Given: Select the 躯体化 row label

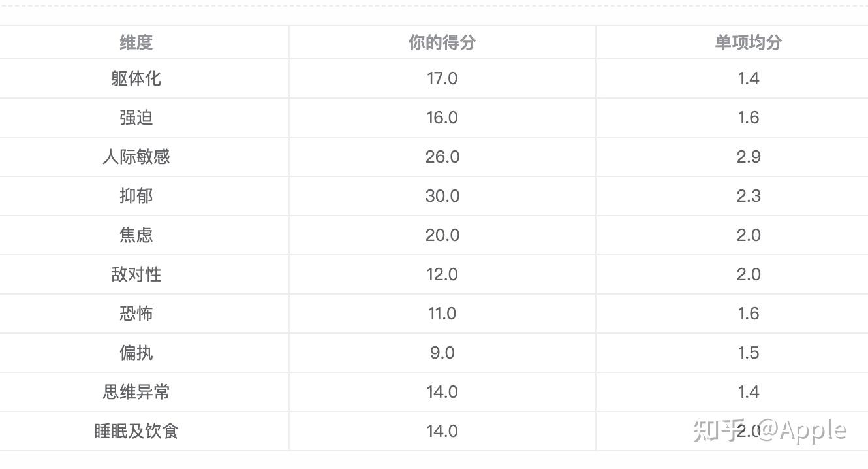Looking at the screenshot, I should (136, 78).
